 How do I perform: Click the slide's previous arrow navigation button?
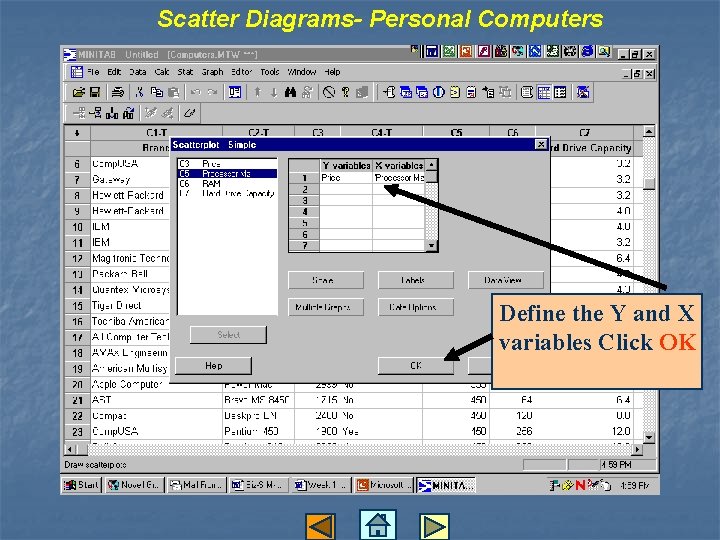(320, 526)
